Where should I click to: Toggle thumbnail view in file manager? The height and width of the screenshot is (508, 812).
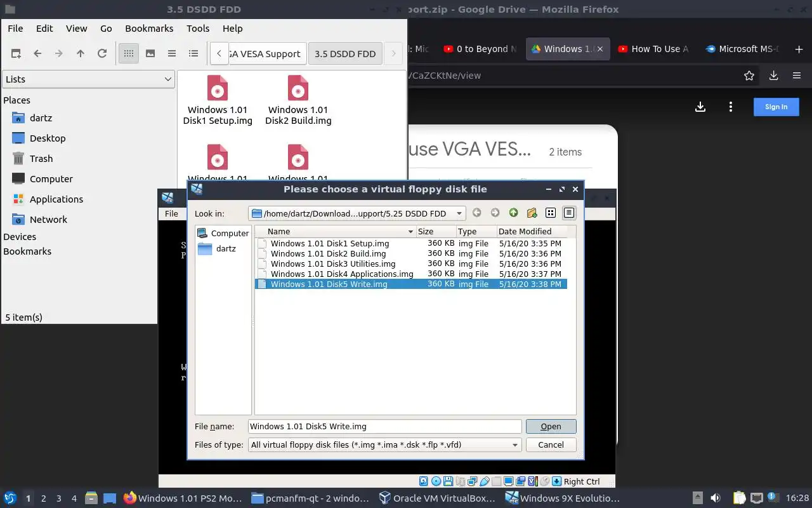150,54
